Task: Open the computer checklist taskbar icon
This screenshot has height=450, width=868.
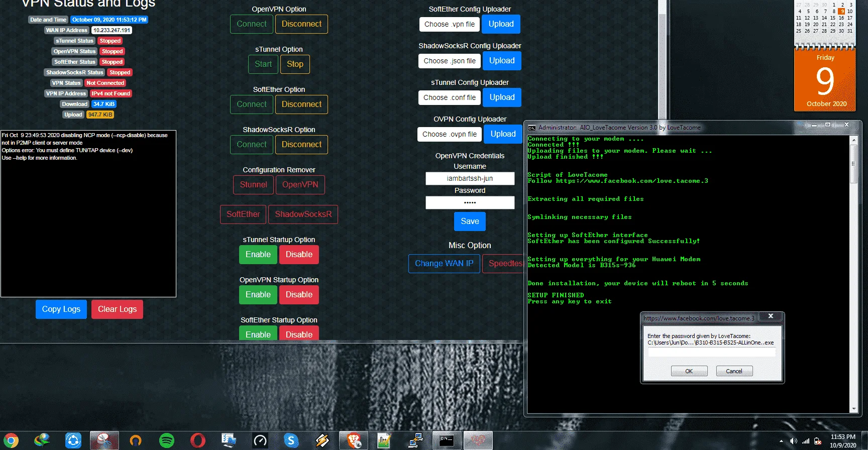Action: click(x=229, y=440)
